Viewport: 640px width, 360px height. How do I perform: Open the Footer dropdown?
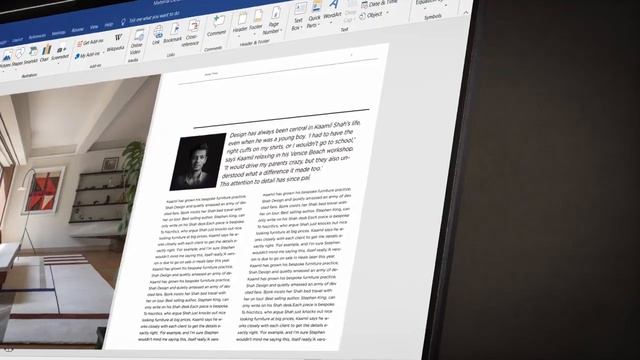click(x=256, y=22)
